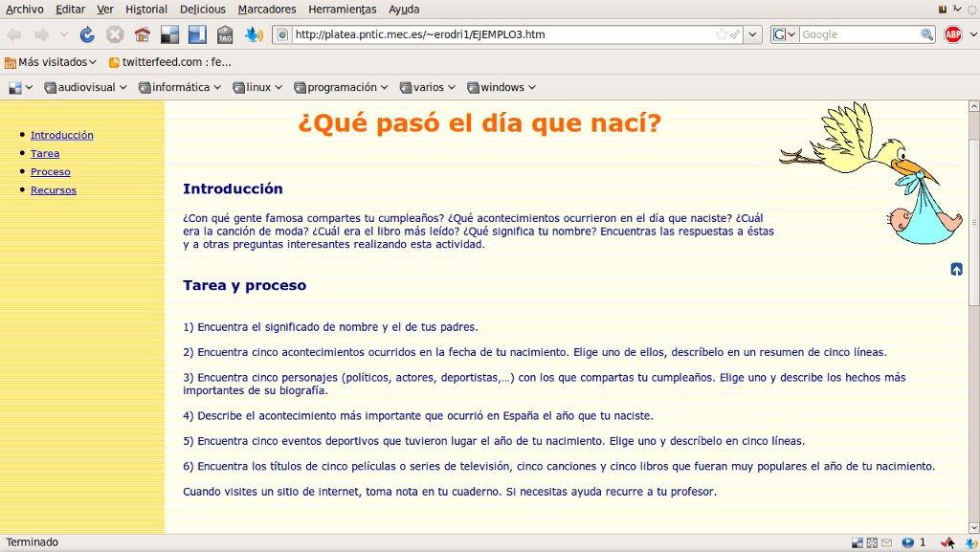980x552 pixels.
Task: Click the mail envelope icon in the status bar
Action: pos(886,542)
